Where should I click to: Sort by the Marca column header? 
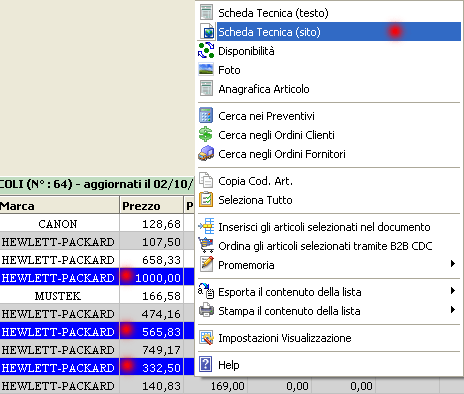[59, 205]
